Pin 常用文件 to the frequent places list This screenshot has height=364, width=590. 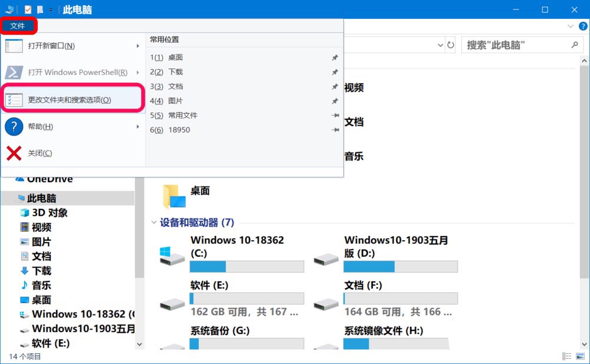pyautogui.click(x=335, y=115)
